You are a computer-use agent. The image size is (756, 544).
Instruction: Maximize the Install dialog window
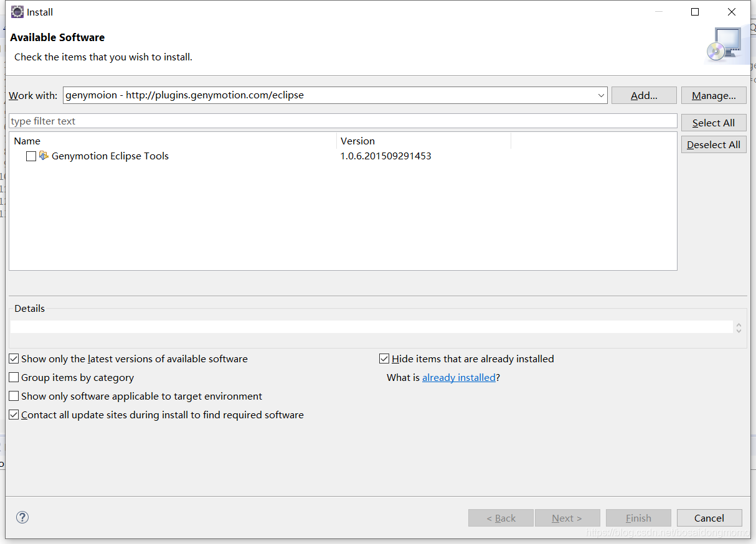[x=695, y=12]
